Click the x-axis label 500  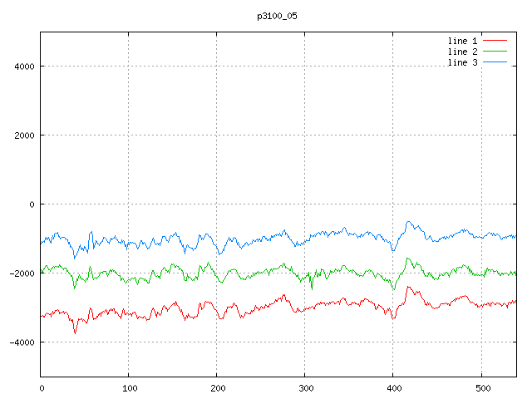(483, 388)
